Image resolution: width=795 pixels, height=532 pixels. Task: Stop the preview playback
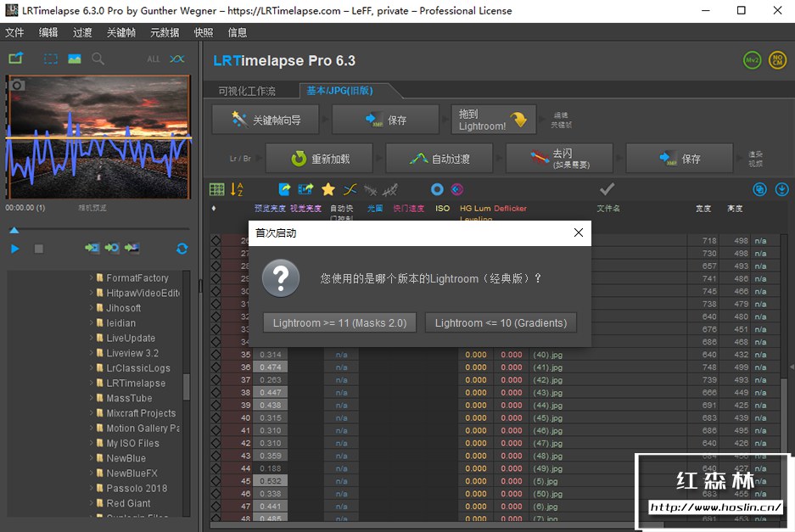pos(38,249)
